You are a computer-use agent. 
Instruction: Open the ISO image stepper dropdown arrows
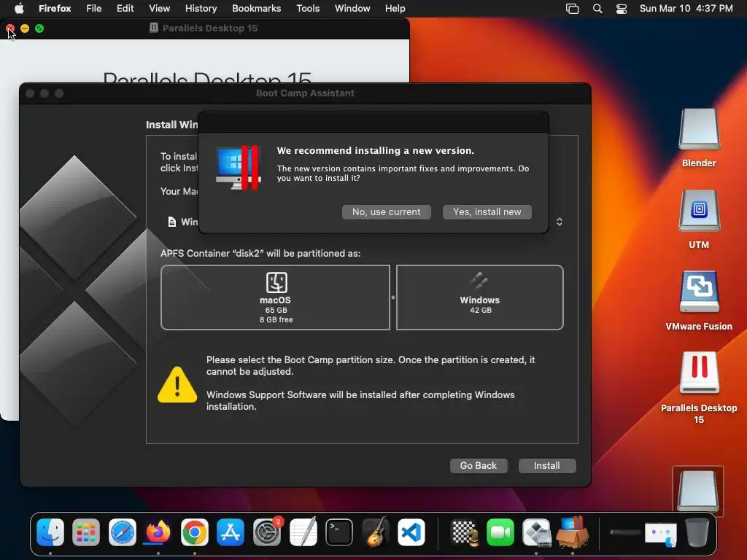[x=560, y=222]
